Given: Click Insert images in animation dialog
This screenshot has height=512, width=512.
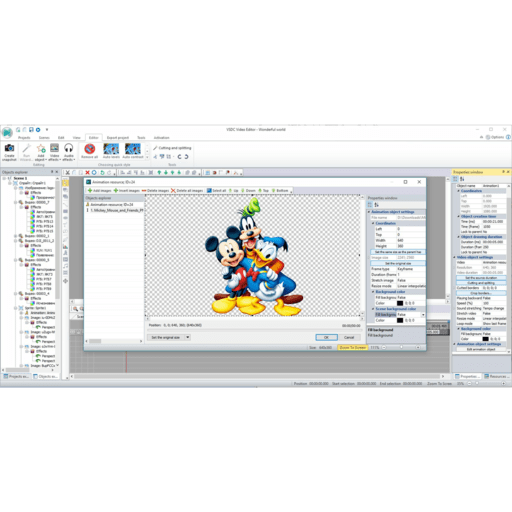Looking at the screenshot, I should click(x=127, y=191).
